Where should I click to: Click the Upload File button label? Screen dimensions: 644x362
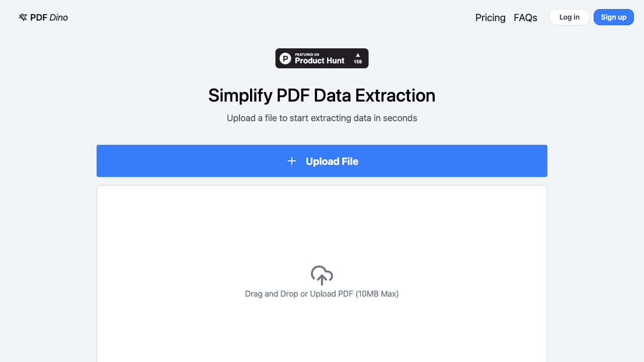point(332,161)
